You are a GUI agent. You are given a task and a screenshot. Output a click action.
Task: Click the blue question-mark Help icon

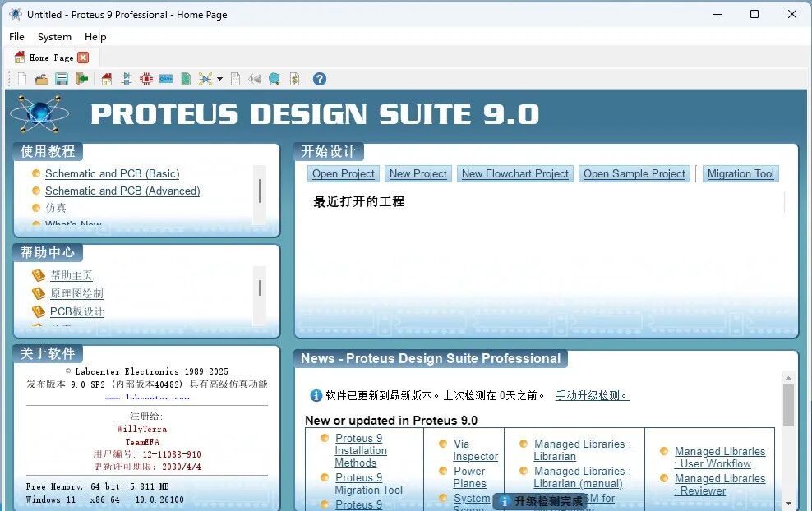point(320,79)
